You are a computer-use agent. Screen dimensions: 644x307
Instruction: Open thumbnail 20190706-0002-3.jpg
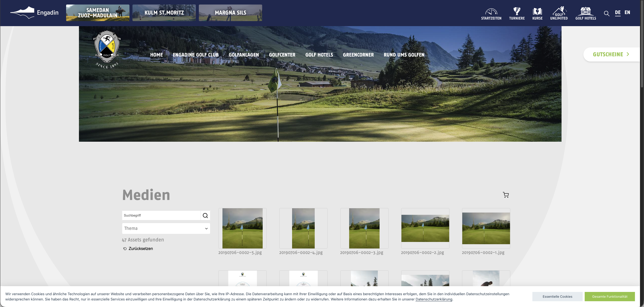(364, 228)
